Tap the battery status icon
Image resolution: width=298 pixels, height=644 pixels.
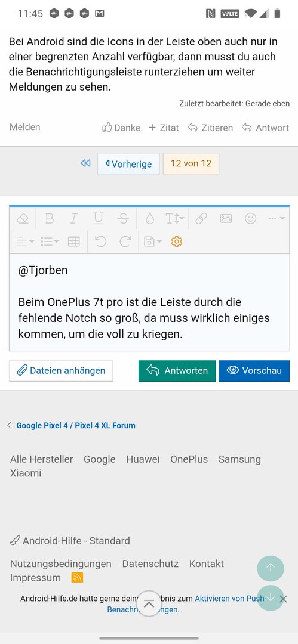click(278, 14)
